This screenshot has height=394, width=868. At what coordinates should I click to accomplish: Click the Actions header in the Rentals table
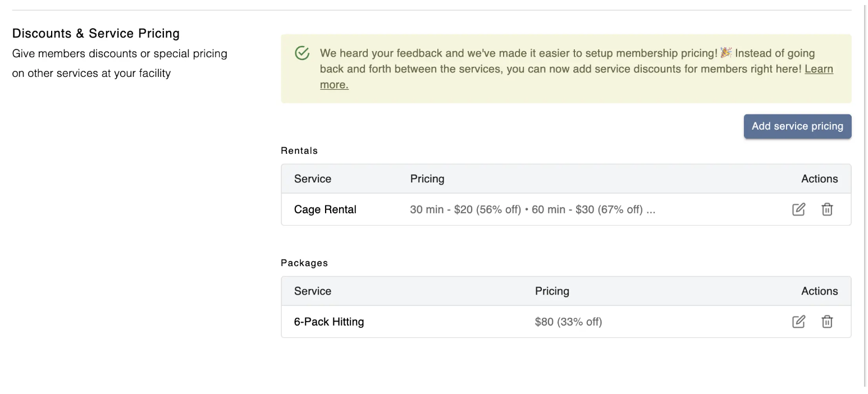819,178
